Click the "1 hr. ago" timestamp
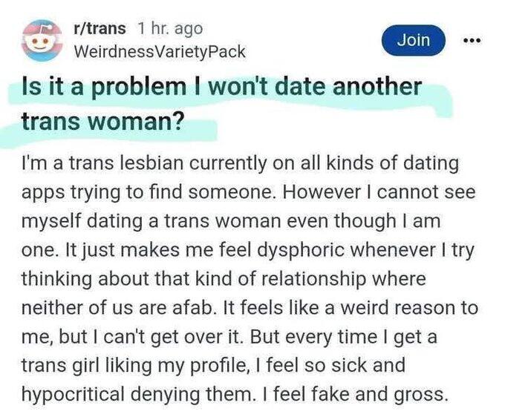Image resolution: width=505 pixels, height=420 pixels. [170, 29]
